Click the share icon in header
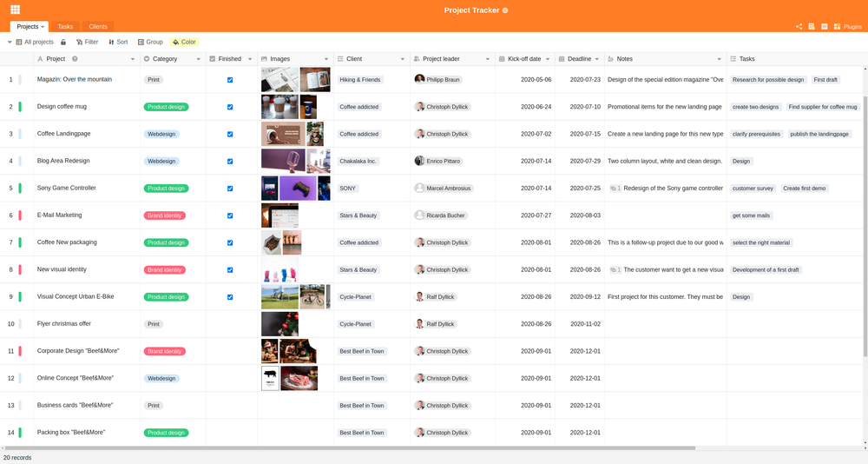868x464 pixels. [799, 27]
